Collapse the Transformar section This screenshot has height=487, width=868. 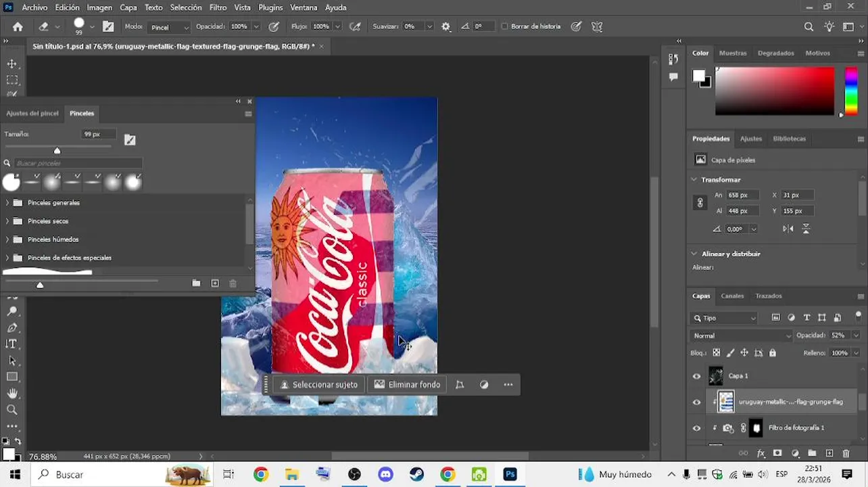(694, 179)
